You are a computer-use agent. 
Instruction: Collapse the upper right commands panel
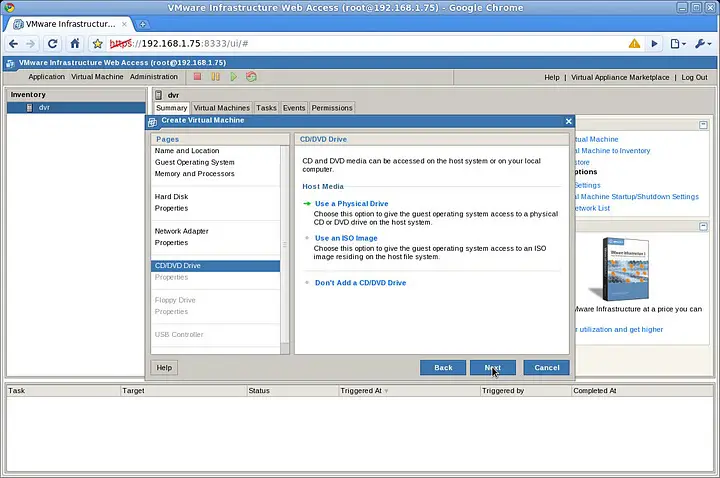(703, 125)
